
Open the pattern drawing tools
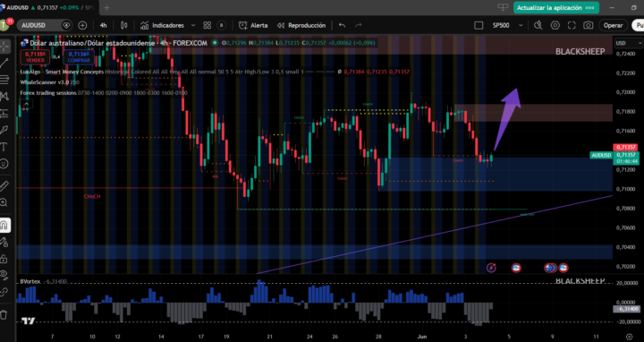pyautogui.click(x=4, y=97)
